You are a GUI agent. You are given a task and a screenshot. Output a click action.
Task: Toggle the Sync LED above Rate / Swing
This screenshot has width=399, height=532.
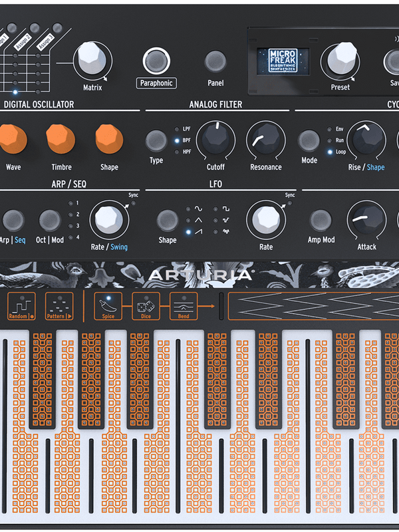pos(133,203)
